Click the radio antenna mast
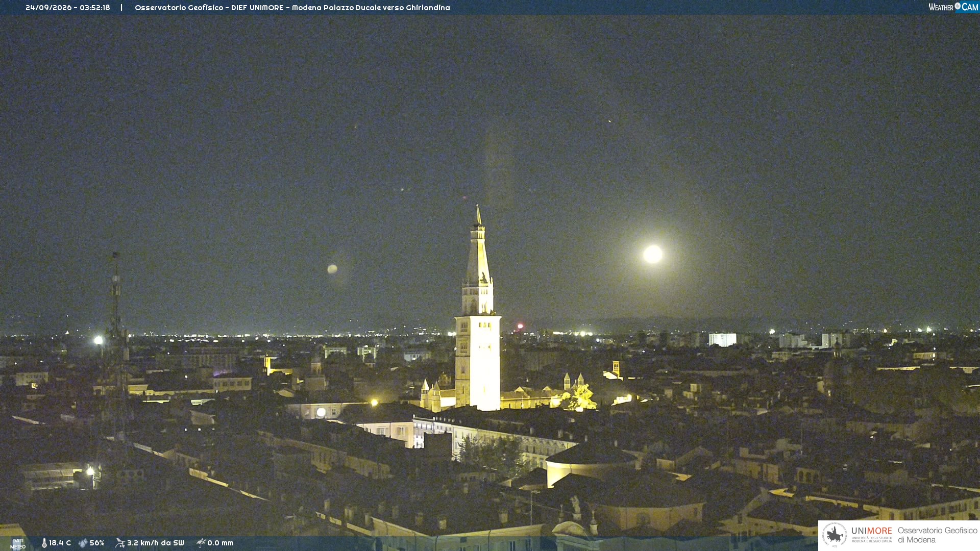The height and width of the screenshot is (551, 980). 116,347
